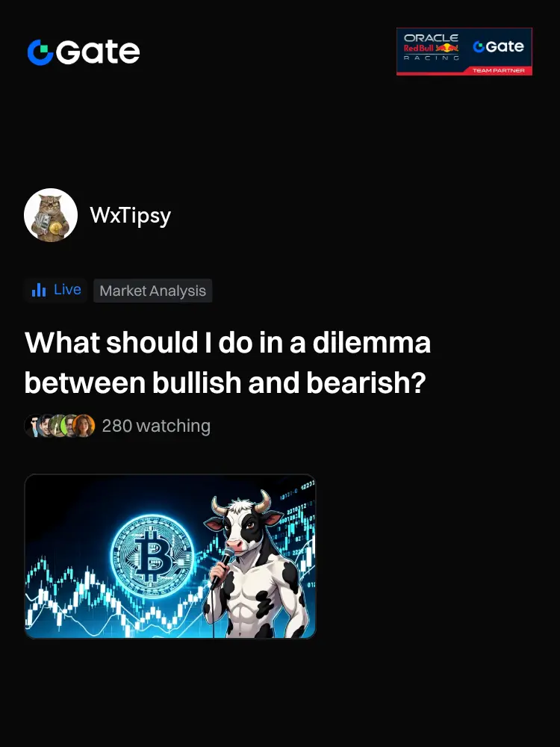Click the Gate logo inside partner banner

click(x=498, y=46)
